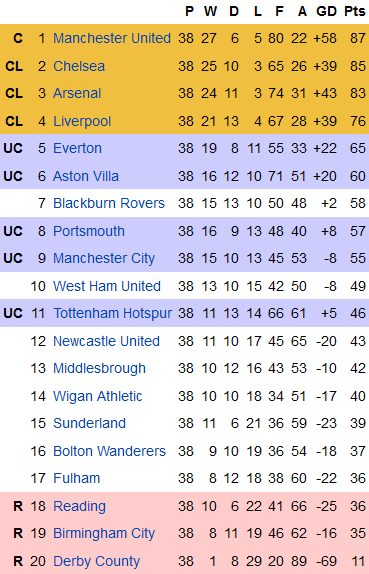Click the Chelsea team link
Screen dimensions: 369x574
[x=79, y=66]
